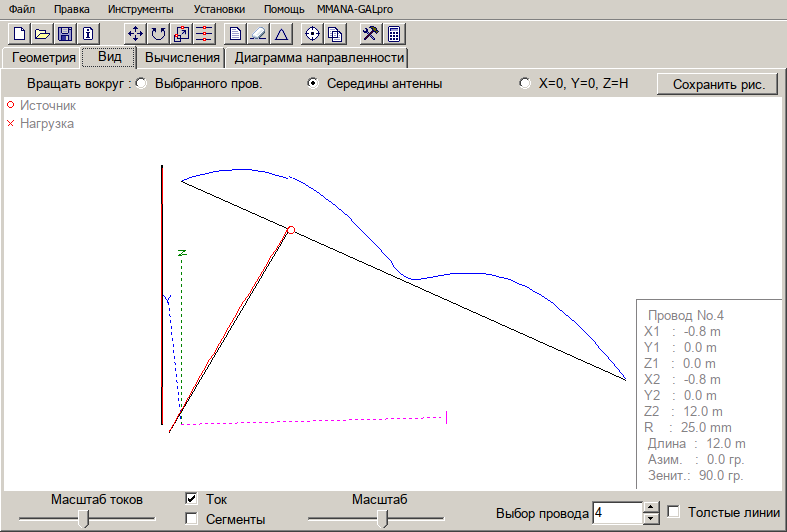The image size is (787, 532).
Task: Open the file info icon
Action: (88, 34)
